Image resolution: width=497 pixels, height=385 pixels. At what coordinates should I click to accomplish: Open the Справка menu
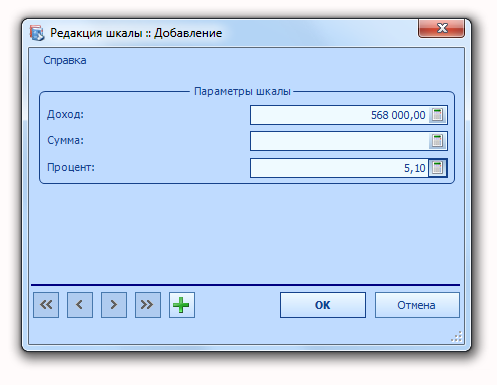[65, 60]
